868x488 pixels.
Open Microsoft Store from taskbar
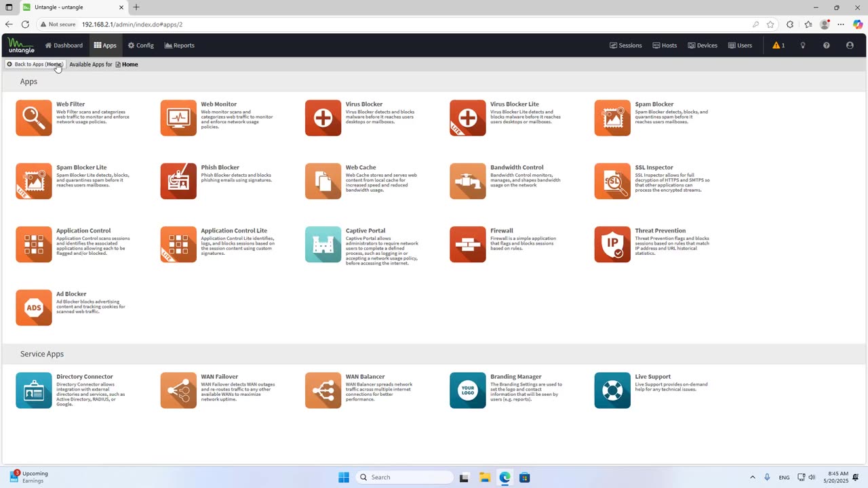click(524, 477)
